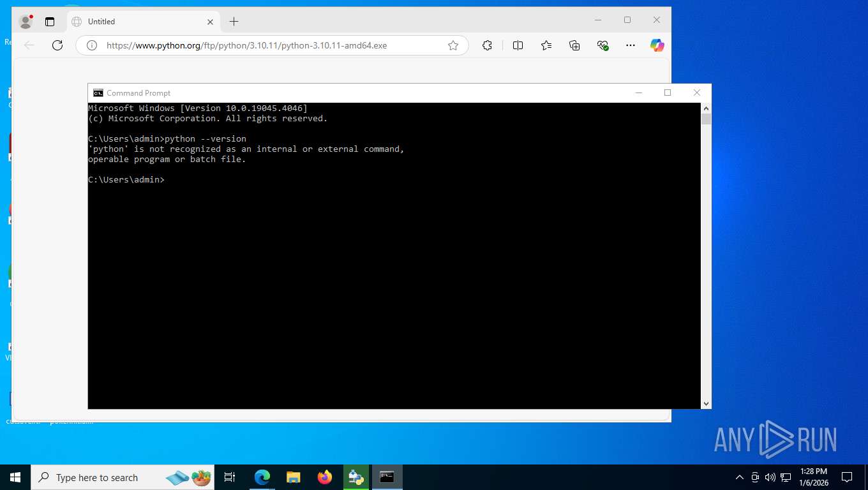Click the 'is not recognized' error line
The width and height of the screenshot is (868, 490).
tap(246, 149)
